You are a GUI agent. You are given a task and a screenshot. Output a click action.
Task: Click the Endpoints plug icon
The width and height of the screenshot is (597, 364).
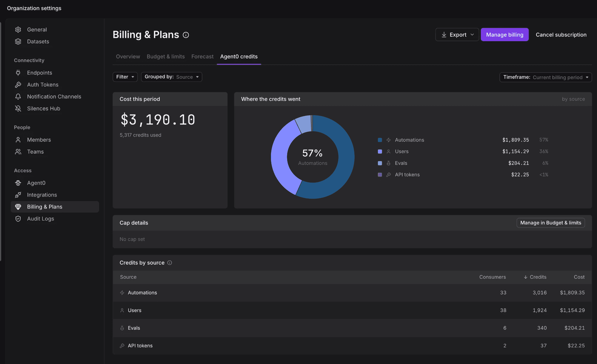pos(18,73)
